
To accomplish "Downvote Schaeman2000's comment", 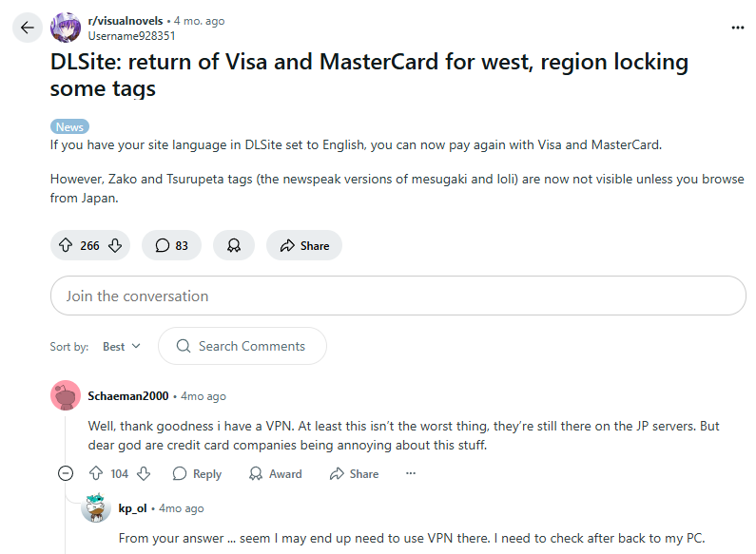I will (144, 473).
